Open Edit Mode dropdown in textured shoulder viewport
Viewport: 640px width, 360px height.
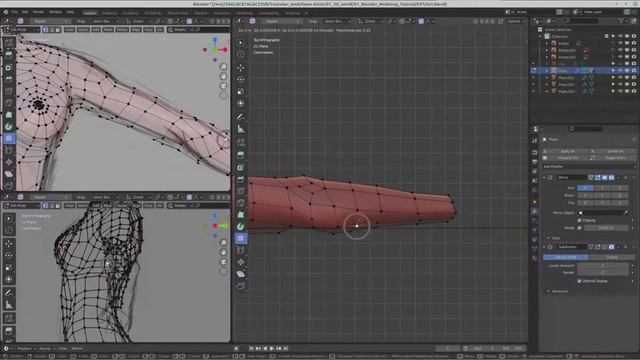click(21, 30)
